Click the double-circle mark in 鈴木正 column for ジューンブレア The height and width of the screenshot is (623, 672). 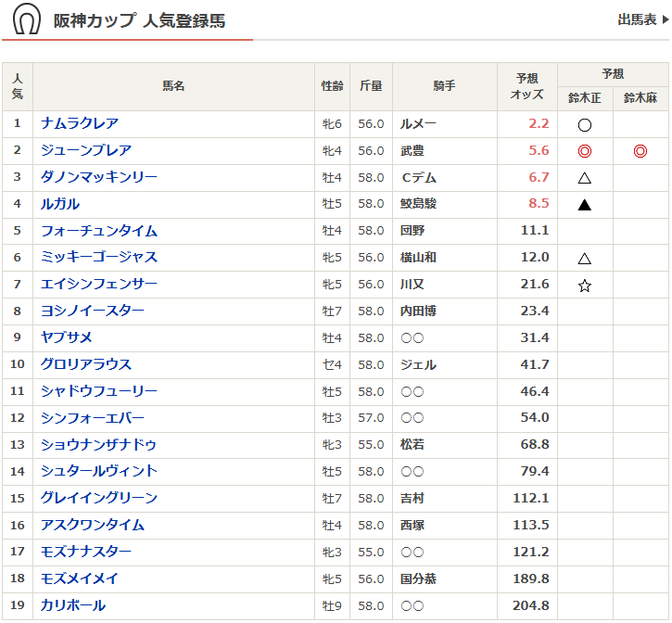click(585, 151)
